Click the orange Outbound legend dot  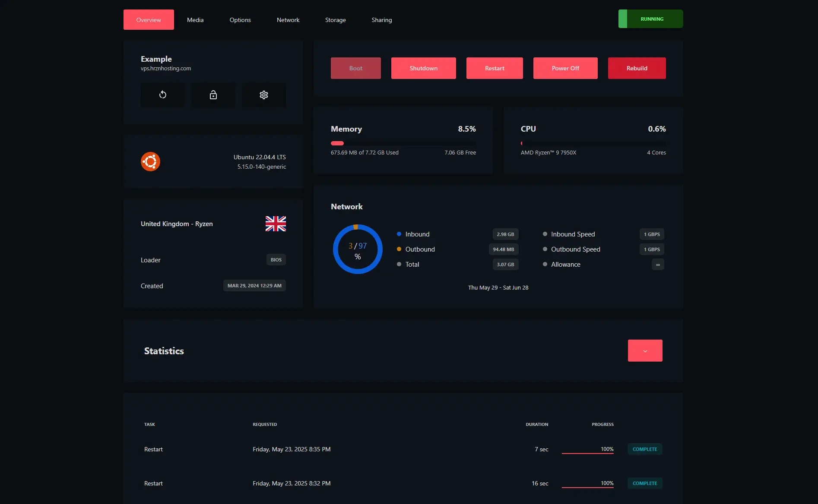click(399, 249)
